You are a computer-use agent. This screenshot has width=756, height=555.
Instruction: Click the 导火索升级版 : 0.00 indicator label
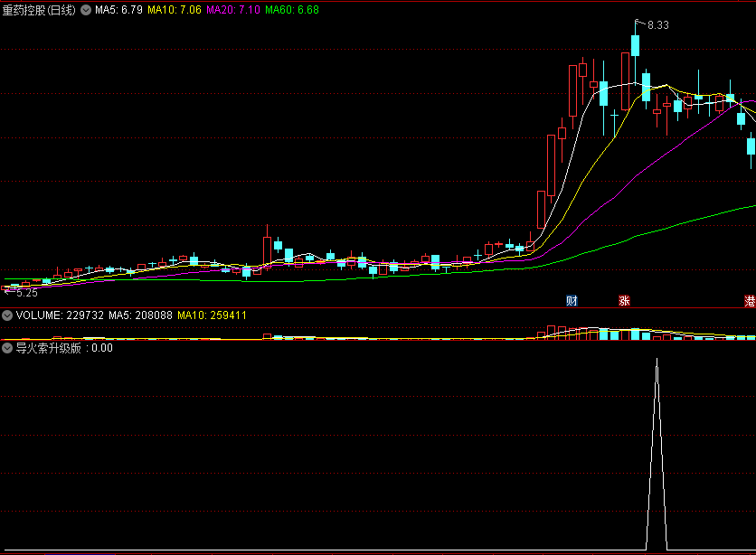pos(64,348)
